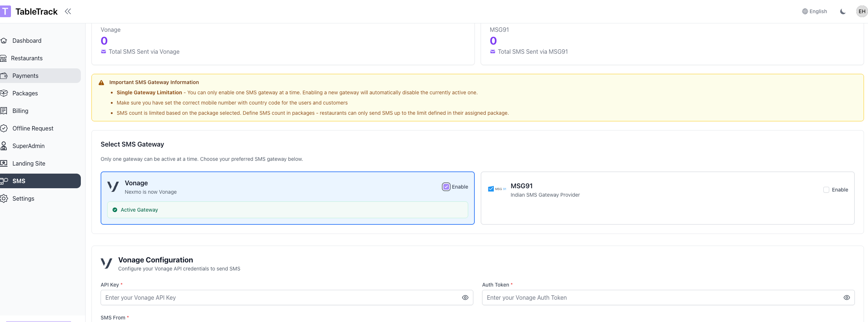The image size is (868, 322).
Task: Check the MSG91 Enable checkbox
Action: (x=826, y=190)
